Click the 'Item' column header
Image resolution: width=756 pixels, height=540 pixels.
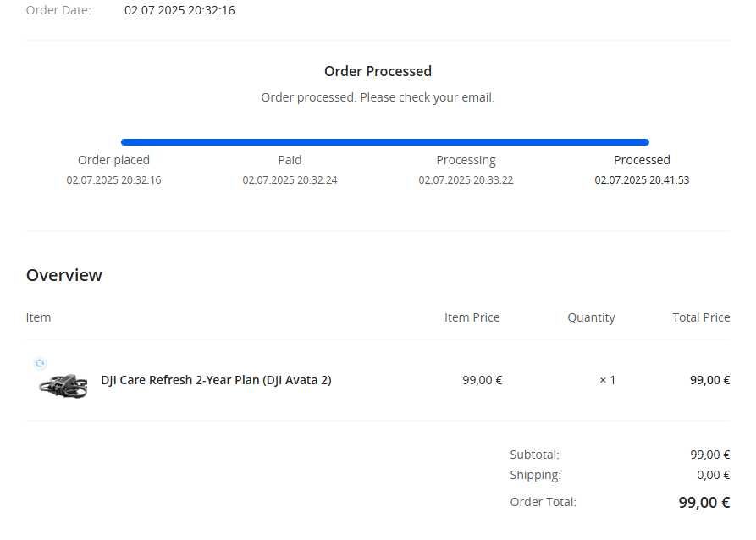pyautogui.click(x=38, y=317)
